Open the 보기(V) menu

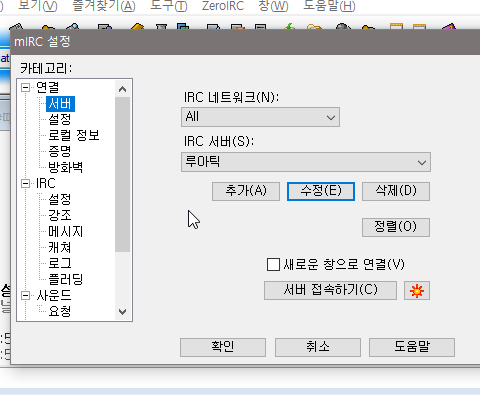(x=37, y=6)
